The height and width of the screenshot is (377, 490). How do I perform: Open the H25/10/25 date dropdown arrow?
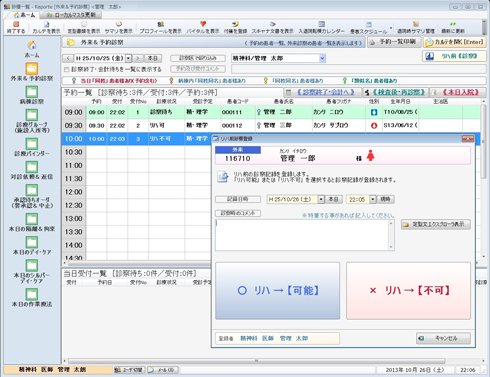pos(128,58)
